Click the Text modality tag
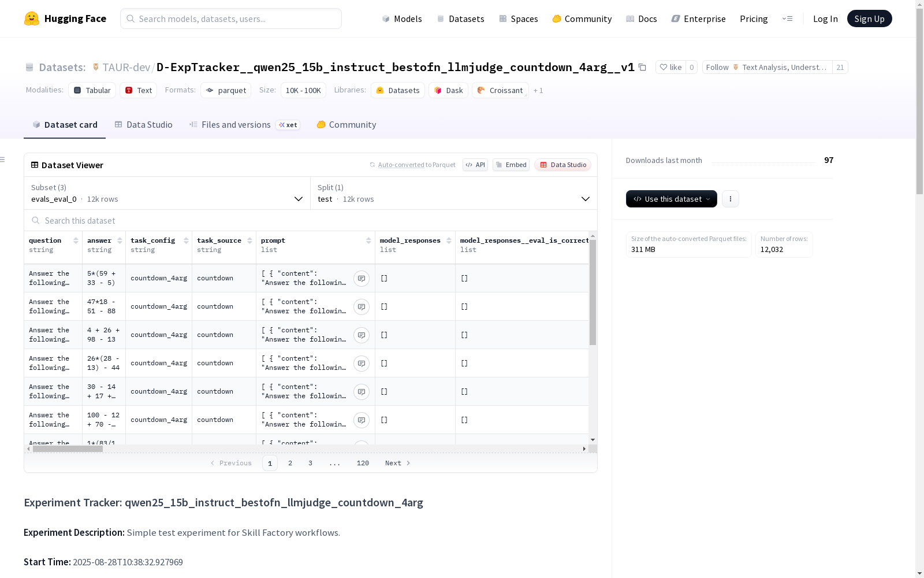This screenshot has width=924, height=578. click(x=139, y=90)
